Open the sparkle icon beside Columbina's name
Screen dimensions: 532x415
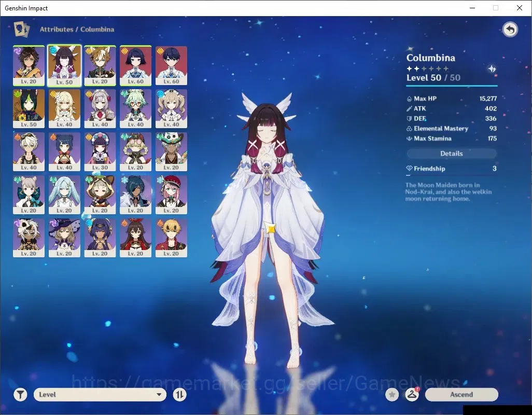492,69
